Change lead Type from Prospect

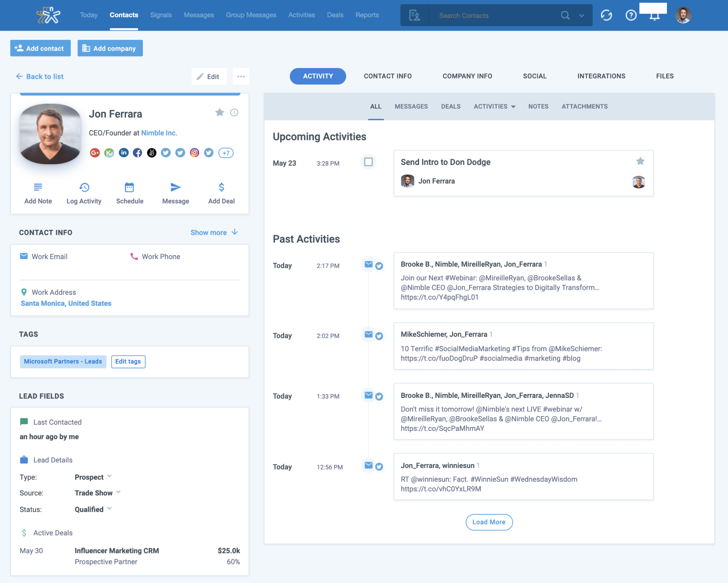click(93, 477)
